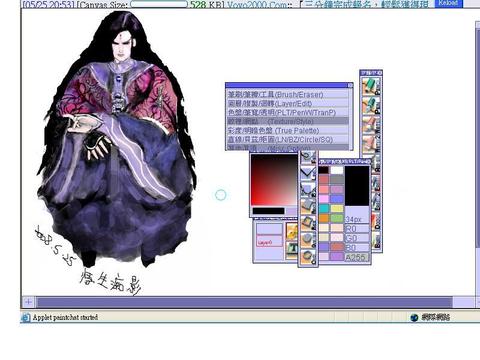Select the pink marker tool labeled Mkr2
480x360 pixels.
pos(371,144)
